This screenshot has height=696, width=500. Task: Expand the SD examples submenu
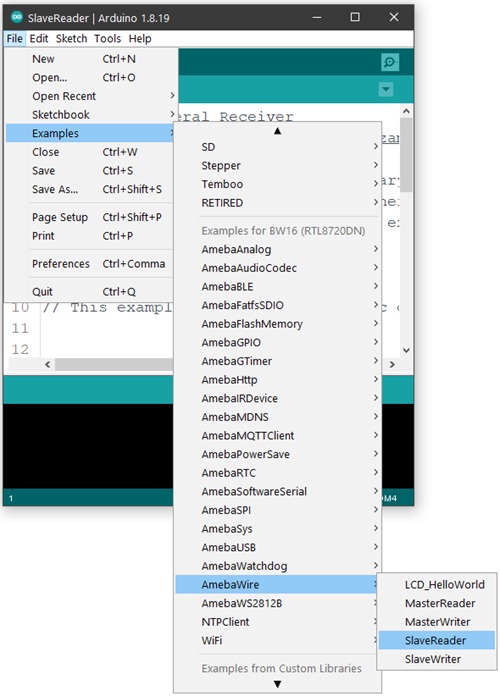(x=278, y=147)
